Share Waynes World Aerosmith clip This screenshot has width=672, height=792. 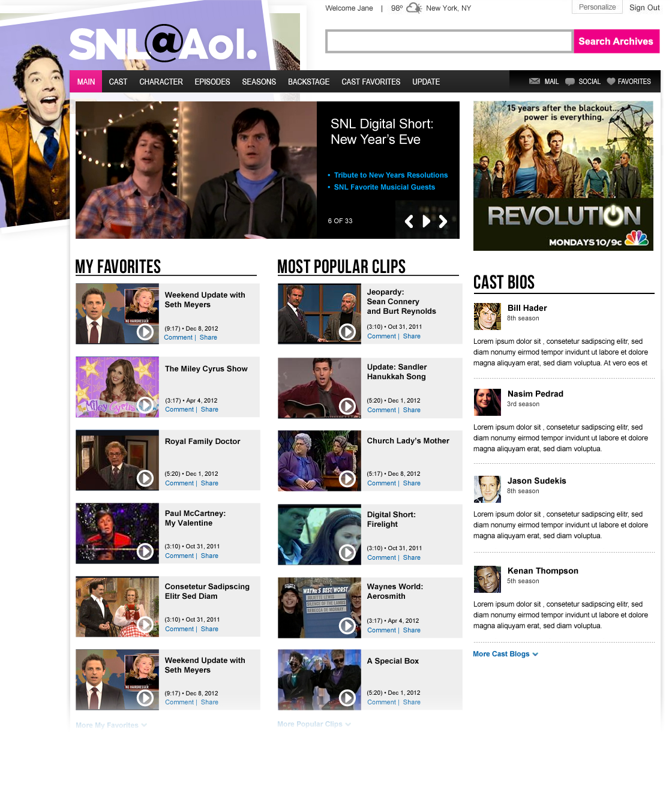pos(412,630)
